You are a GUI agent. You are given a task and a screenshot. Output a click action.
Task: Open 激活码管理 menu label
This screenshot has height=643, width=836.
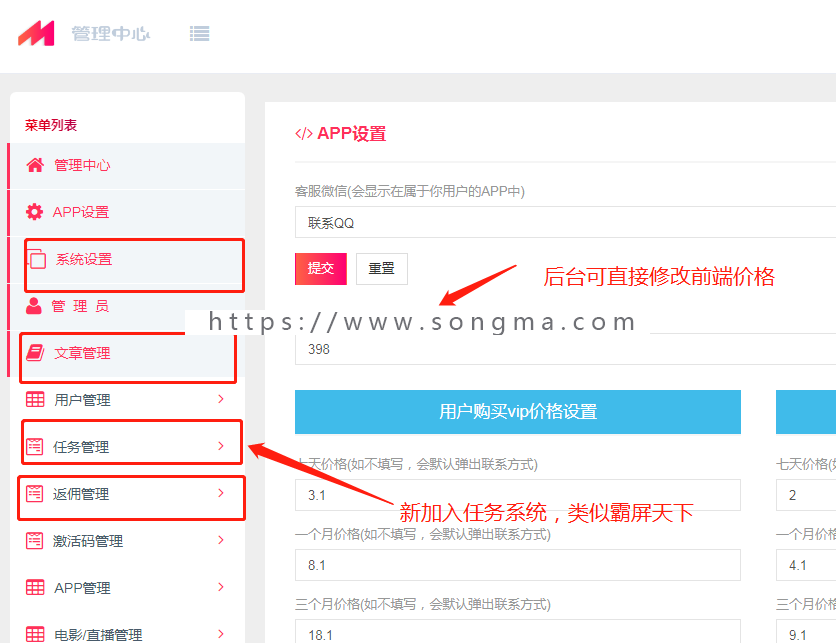[x=88, y=541]
